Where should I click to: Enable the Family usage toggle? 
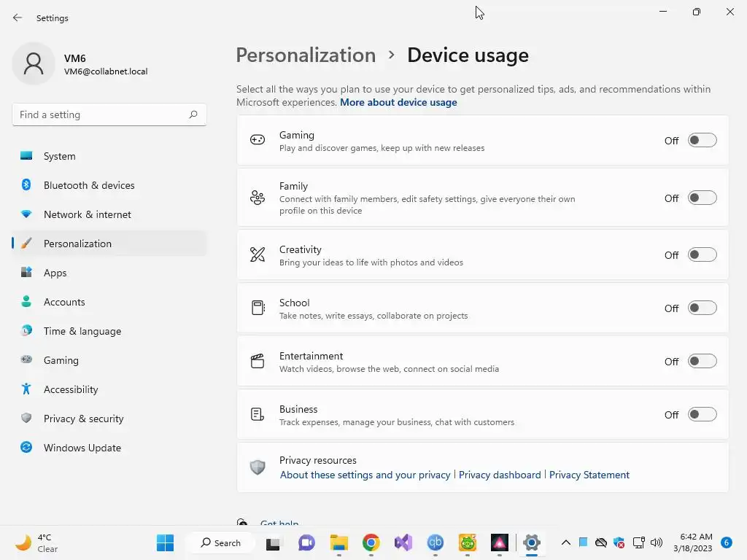[x=702, y=198]
